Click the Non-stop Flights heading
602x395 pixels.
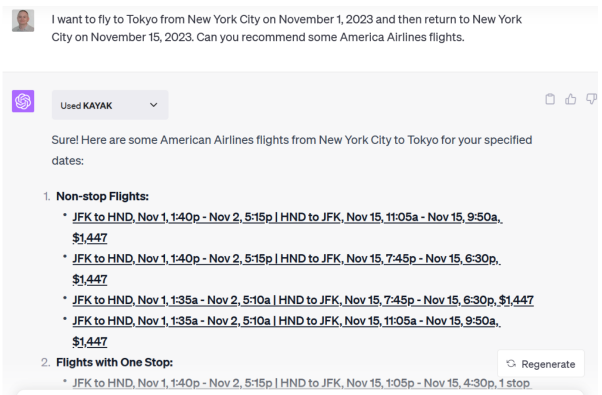[x=103, y=197]
